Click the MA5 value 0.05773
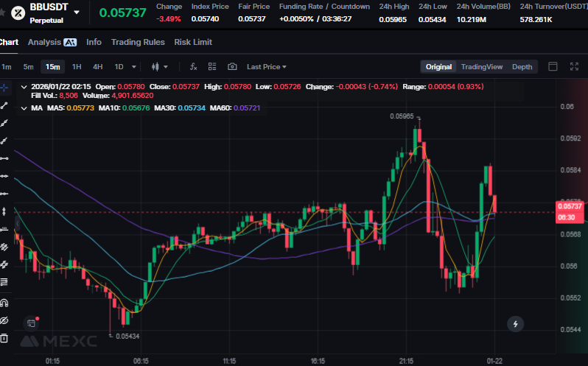588x366 pixels. [x=80, y=108]
